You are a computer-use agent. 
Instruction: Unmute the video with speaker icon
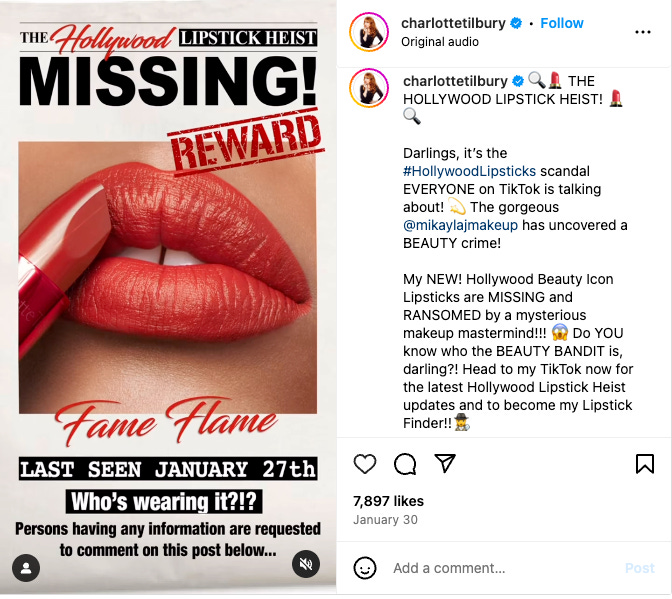(306, 564)
